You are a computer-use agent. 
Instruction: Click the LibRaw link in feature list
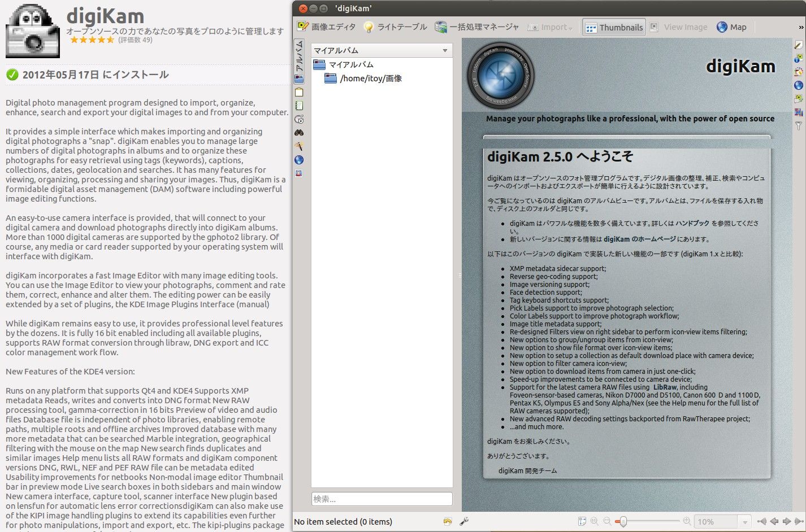click(x=665, y=387)
